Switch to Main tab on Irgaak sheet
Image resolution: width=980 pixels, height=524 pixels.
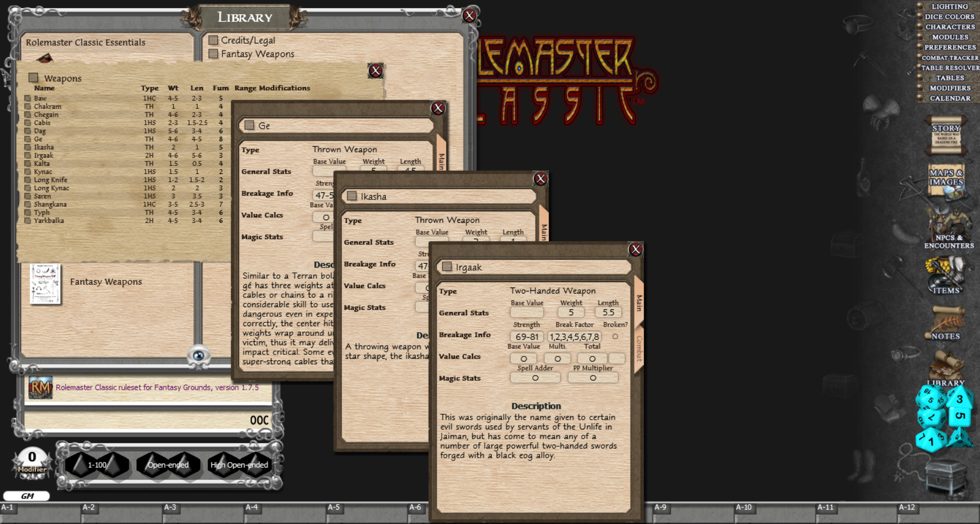(x=639, y=302)
